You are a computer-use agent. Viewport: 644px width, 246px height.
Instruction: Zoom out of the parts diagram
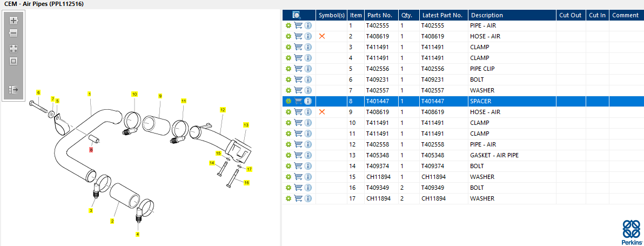click(x=14, y=33)
